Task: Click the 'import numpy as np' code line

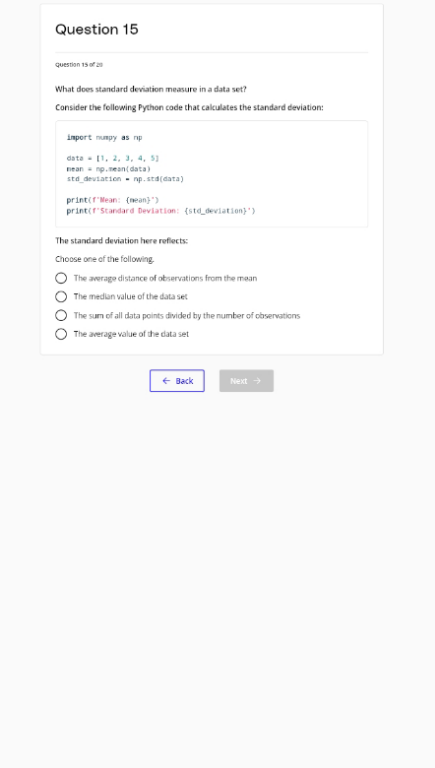Action: pyautogui.click(x=104, y=138)
